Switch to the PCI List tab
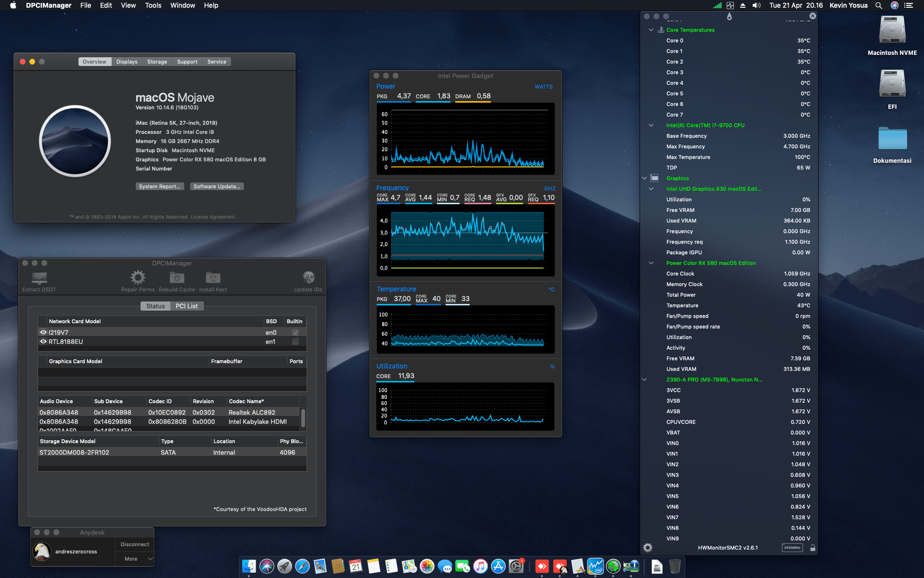The image size is (924, 578). click(187, 306)
